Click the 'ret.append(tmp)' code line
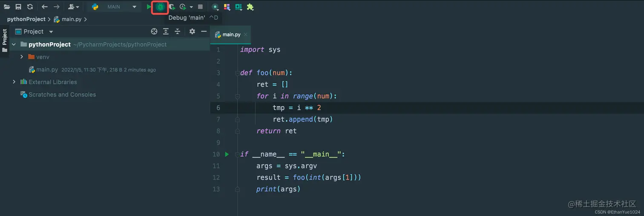Screen dimensions: 644x216 coord(303,119)
